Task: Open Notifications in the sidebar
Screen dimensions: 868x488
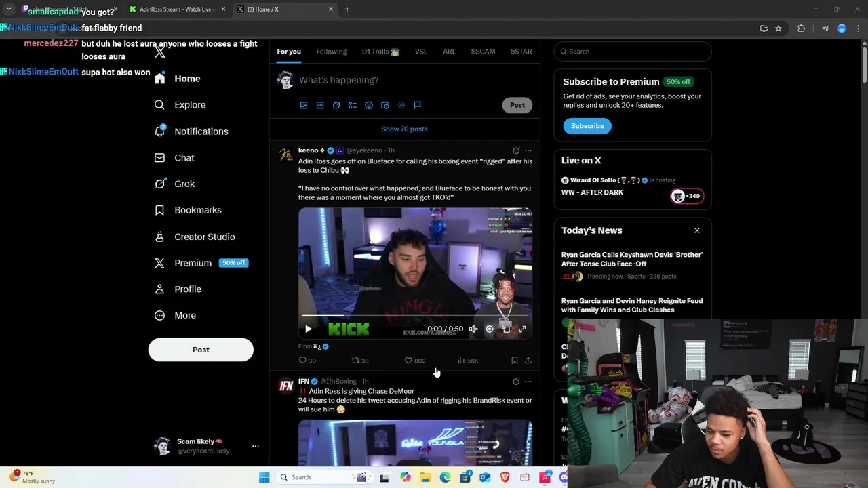Action: [x=191, y=131]
